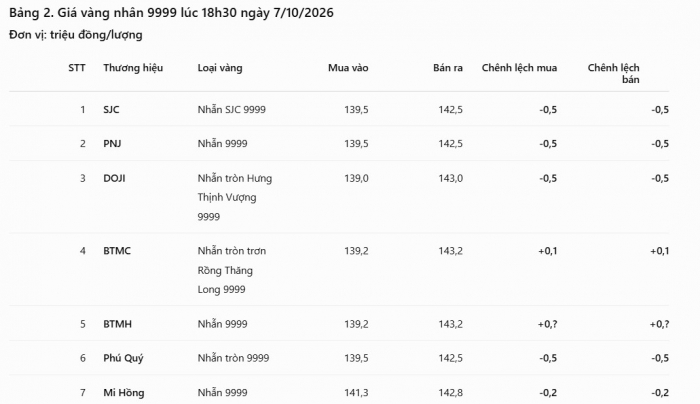Select the Mi Hồng brand cell
The image size is (700, 404).
[x=124, y=393]
